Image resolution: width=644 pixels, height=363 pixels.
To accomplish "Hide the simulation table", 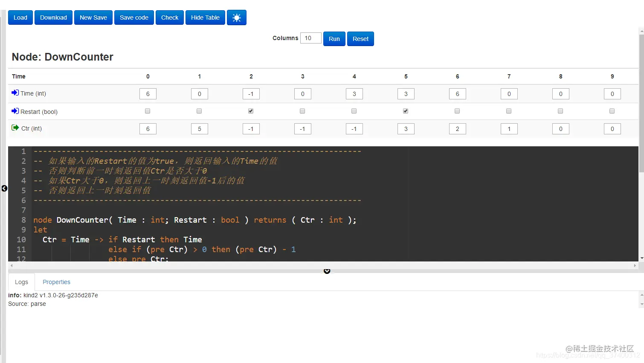I will 205,17.
